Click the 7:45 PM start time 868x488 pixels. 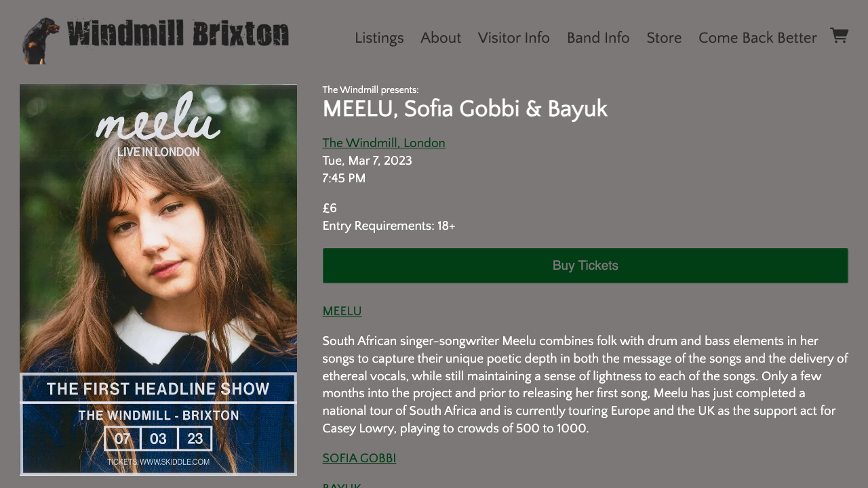click(344, 178)
